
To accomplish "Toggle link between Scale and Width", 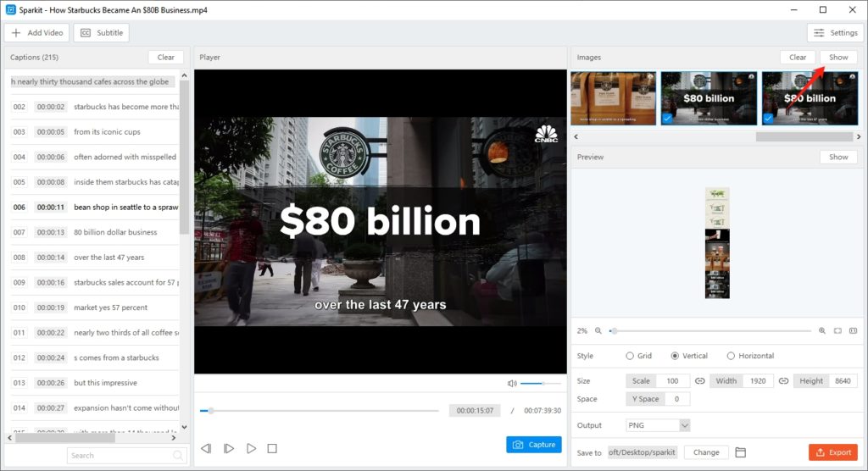I will tap(699, 381).
